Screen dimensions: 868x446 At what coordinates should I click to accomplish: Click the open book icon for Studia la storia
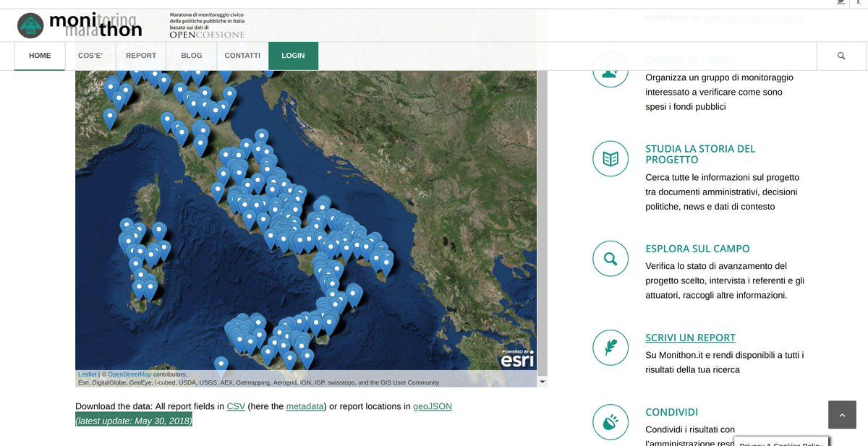point(610,159)
